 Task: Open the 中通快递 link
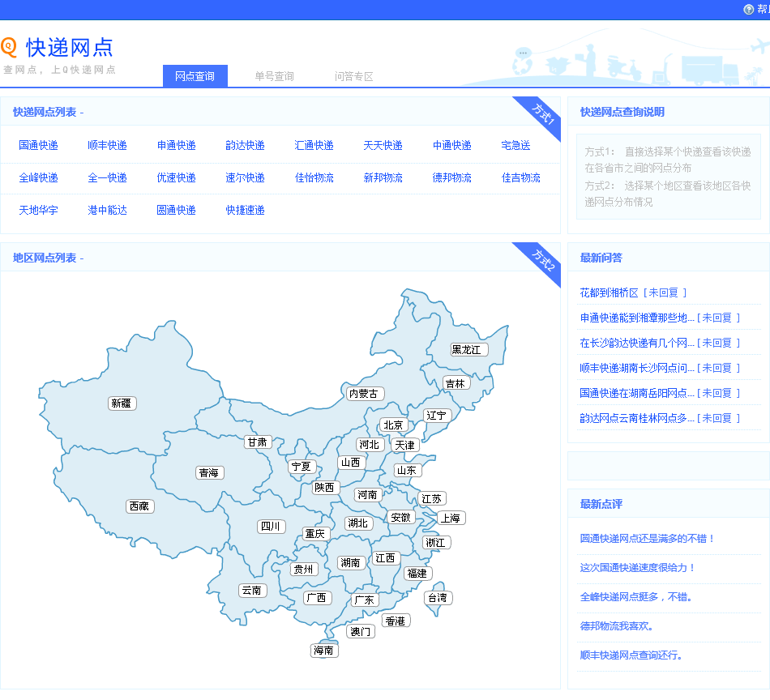click(451, 145)
